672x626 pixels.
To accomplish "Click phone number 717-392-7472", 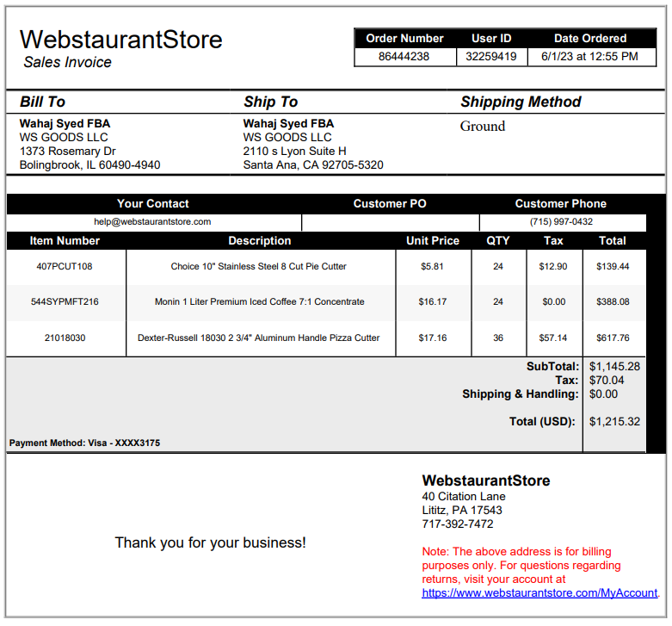I will [x=458, y=524].
